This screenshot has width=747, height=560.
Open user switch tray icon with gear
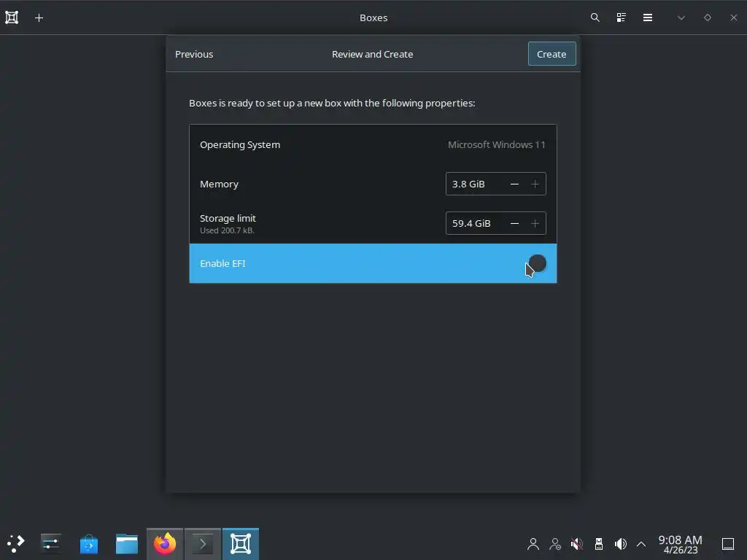(x=555, y=544)
